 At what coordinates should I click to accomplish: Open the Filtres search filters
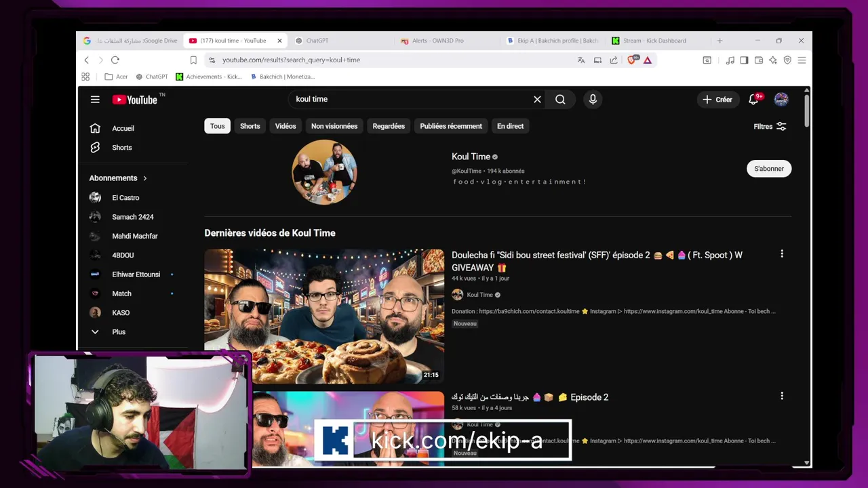point(770,126)
